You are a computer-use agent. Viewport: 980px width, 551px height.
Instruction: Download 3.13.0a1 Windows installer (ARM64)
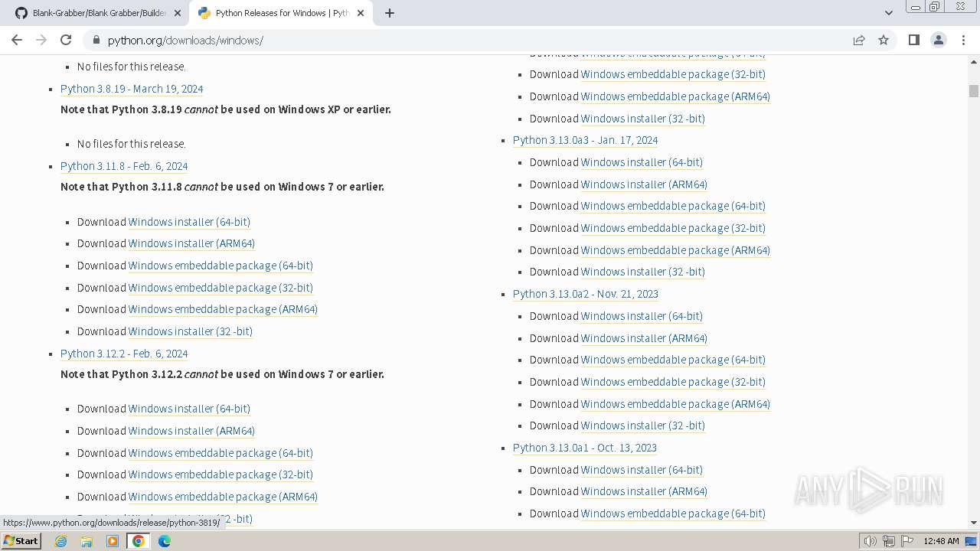[x=644, y=491]
